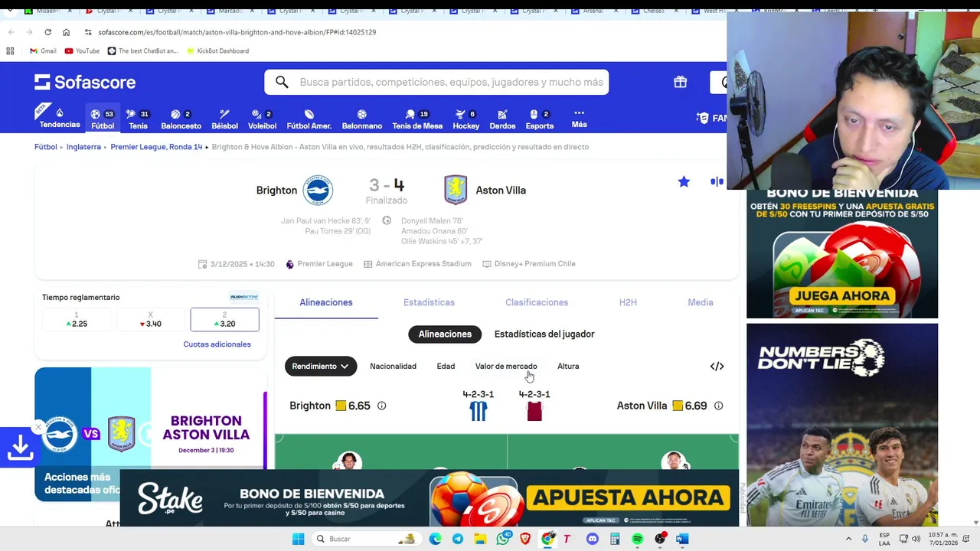
Task: Open Cuotas adicionales link
Action: [217, 344]
